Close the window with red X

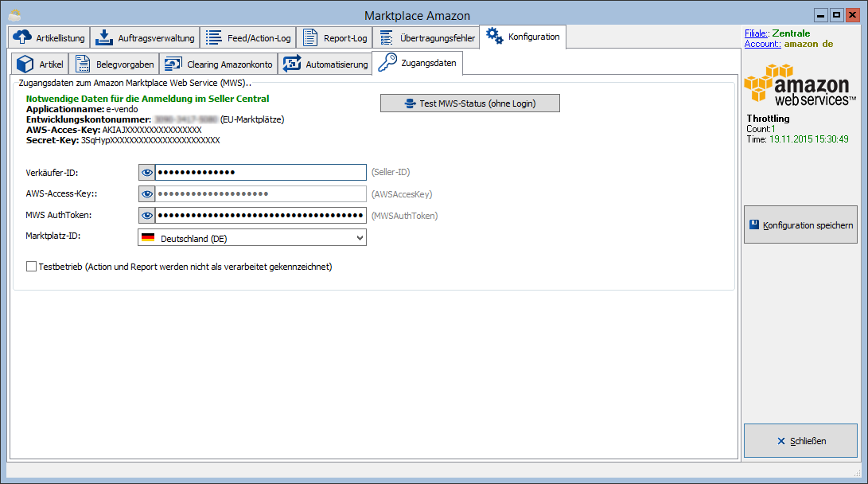pos(853,15)
